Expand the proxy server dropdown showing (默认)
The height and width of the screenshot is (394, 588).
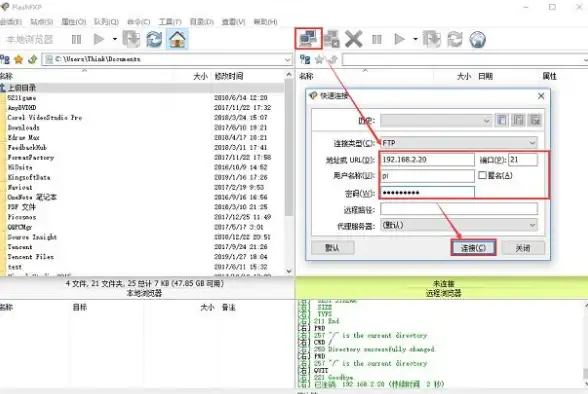click(532, 225)
